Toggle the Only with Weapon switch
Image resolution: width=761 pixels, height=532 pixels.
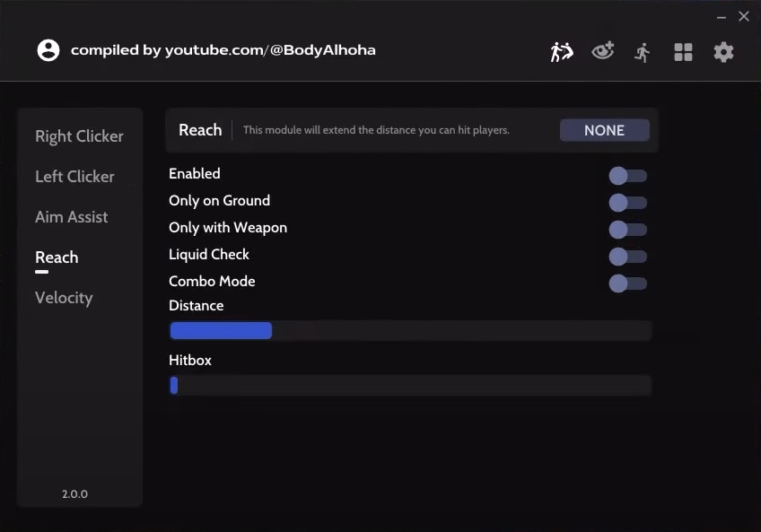[628, 230]
